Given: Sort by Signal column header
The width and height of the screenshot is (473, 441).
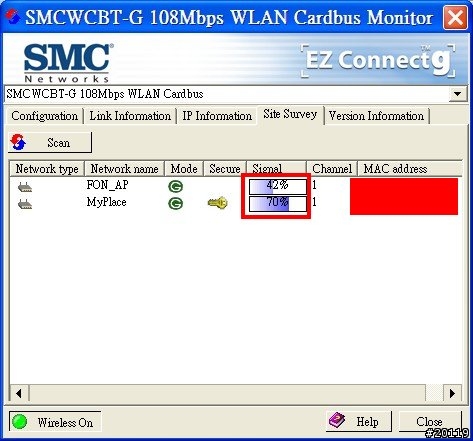Looking at the screenshot, I should coord(276,168).
